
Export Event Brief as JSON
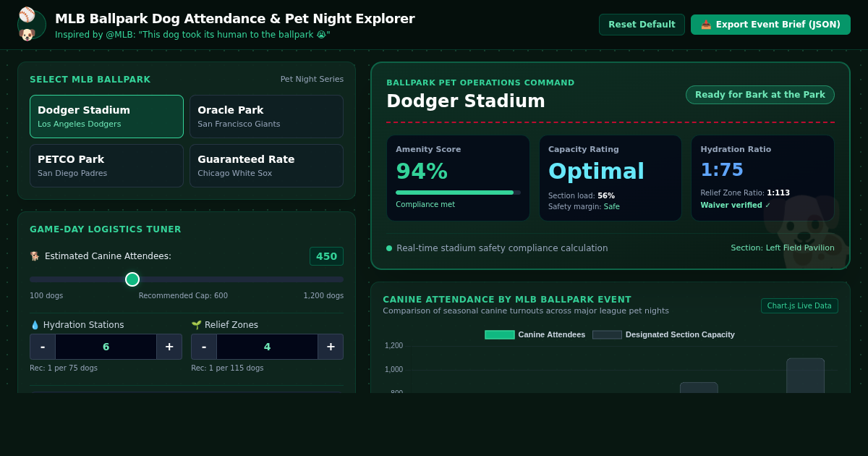pos(770,25)
